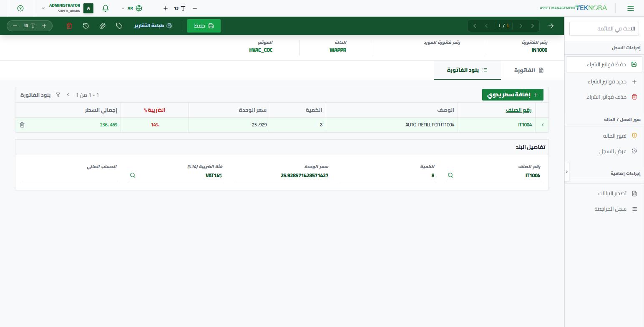Open the notifications bell
Screen dimensions: 644x327
[106, 8]
